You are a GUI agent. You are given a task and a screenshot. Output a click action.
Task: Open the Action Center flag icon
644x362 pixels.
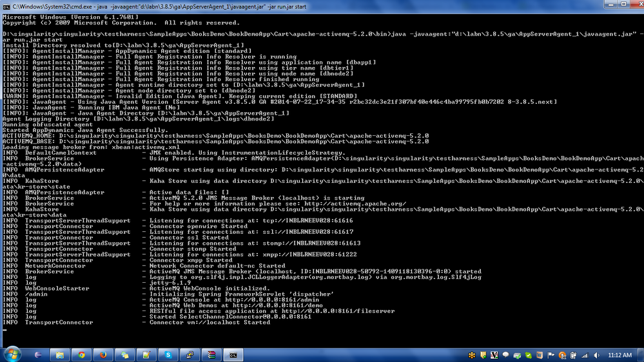551,356
